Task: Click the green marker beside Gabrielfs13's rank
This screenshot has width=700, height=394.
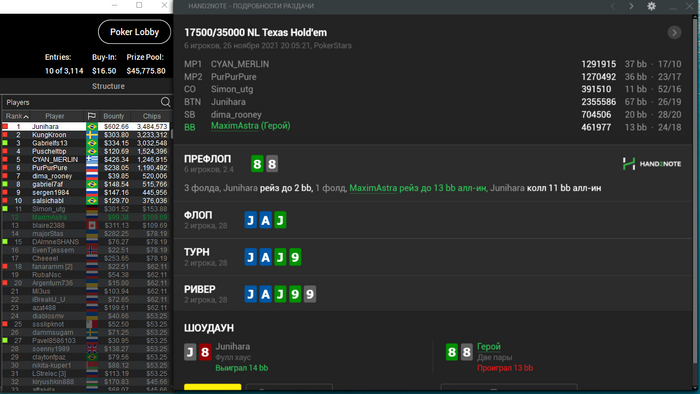Action: tap(5, 143)
